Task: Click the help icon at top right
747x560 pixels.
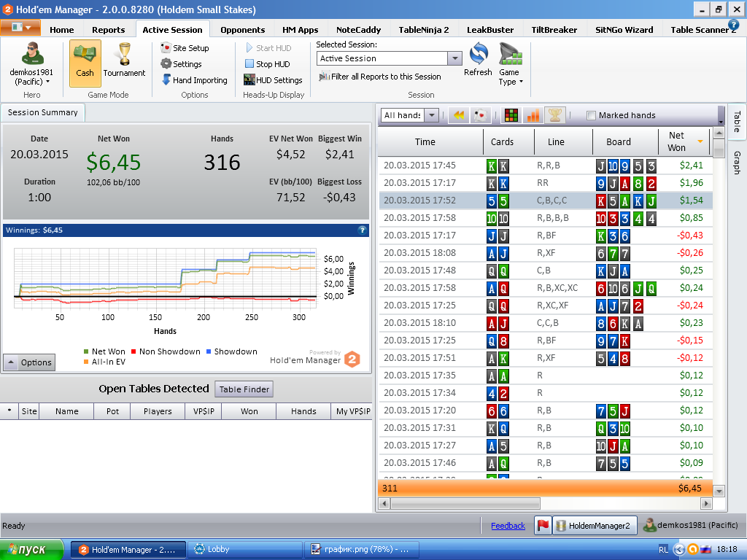Action: click(733, 24)
